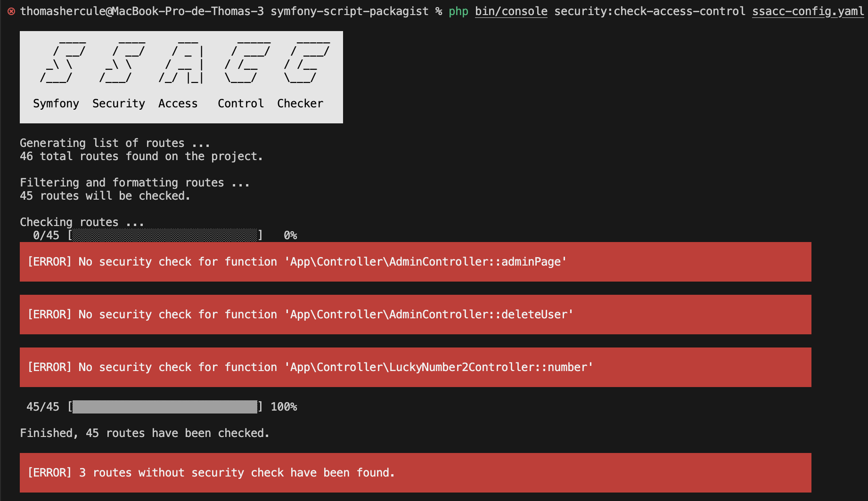This screenshot has width=868, height=501.
Task: Click the 'Filtering and formatting routes' line
Action: 134,183
